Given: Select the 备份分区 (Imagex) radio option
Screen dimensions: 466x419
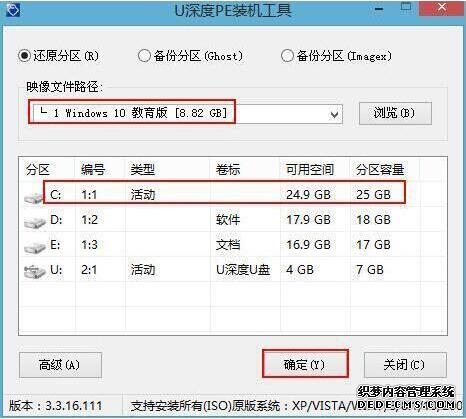Looking at the screenshot, I should [x=287, y=56].
